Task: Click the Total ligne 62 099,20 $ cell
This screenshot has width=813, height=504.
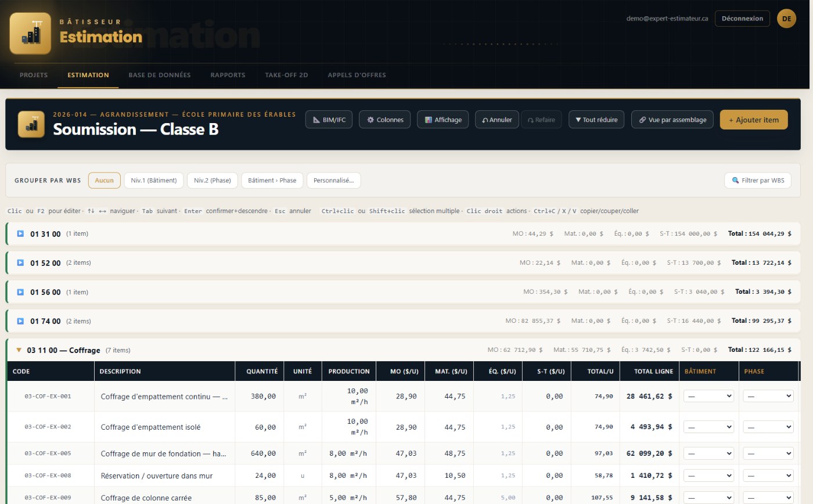Action: [x=649, y=453]
